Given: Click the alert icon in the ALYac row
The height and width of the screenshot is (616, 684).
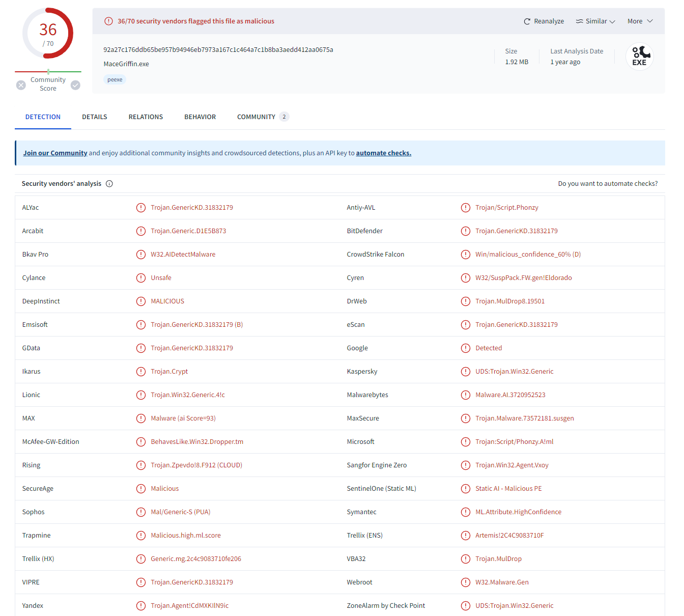Looking at the screenshot, I should coord(141,208).
